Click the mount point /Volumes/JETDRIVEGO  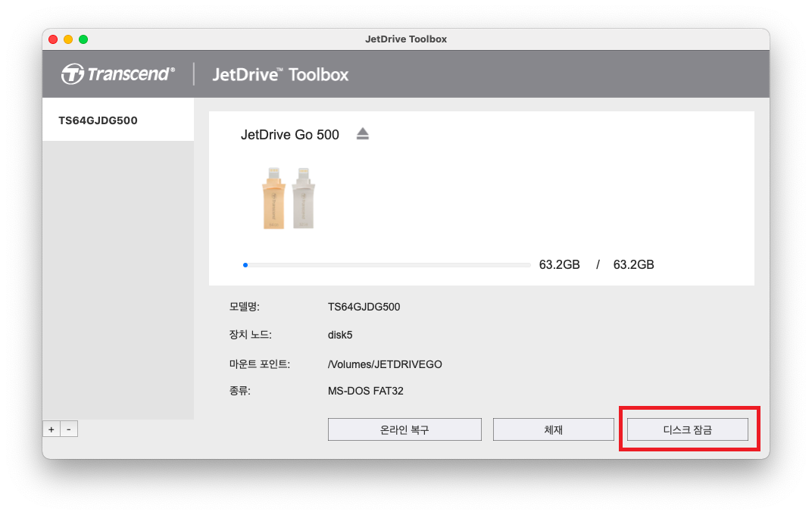pos(385,364)
